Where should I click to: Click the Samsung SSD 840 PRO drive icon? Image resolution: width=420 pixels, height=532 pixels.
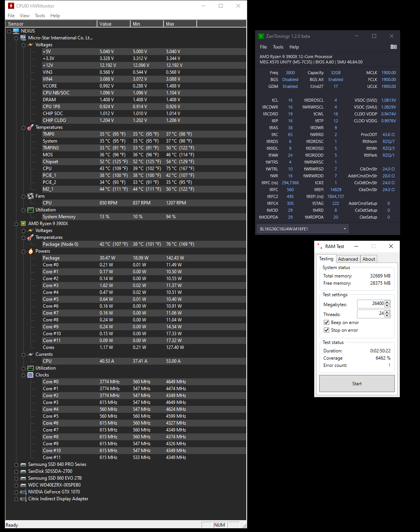(x=23, y=464)
